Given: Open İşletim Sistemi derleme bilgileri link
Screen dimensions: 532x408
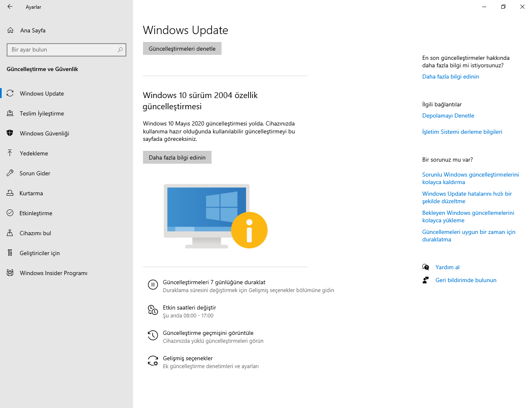Looking at the screenshot, I should click(462, 132).
